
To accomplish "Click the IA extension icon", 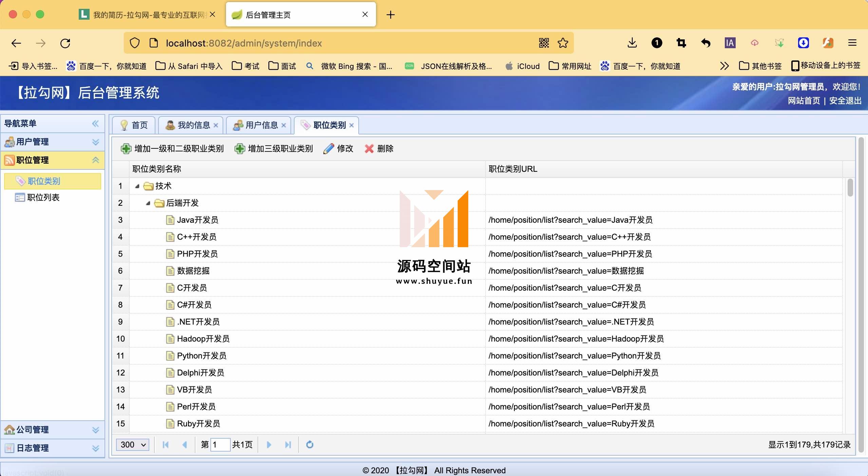I will [730, 43].
